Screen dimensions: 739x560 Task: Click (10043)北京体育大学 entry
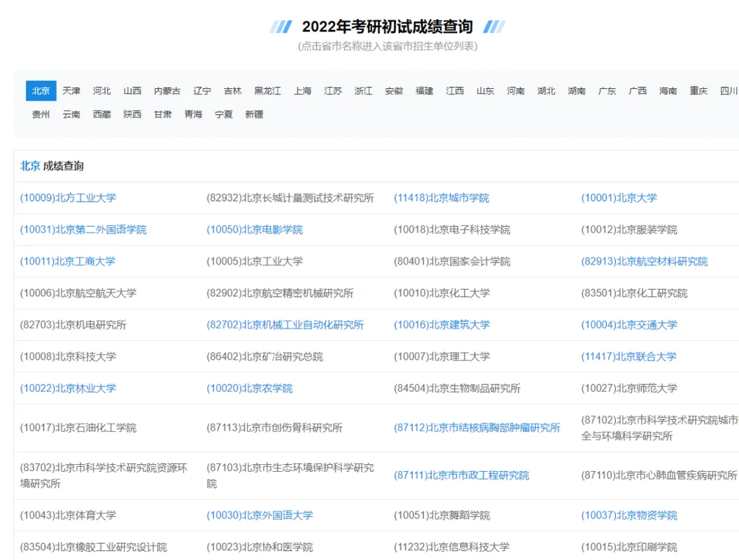[x=68, y=515]
